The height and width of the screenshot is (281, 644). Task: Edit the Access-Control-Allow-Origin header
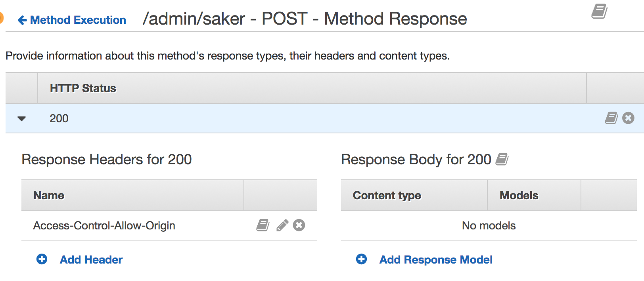(282, 225)
